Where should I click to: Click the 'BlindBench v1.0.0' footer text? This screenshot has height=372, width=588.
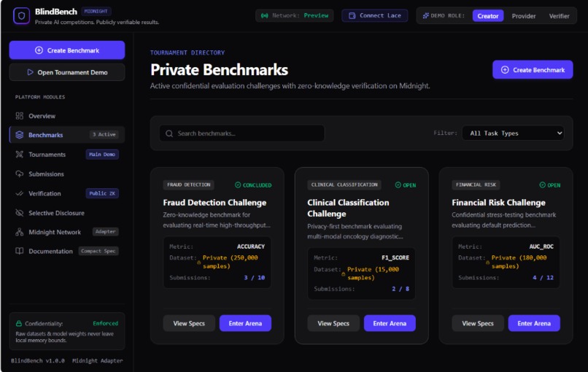37,361
